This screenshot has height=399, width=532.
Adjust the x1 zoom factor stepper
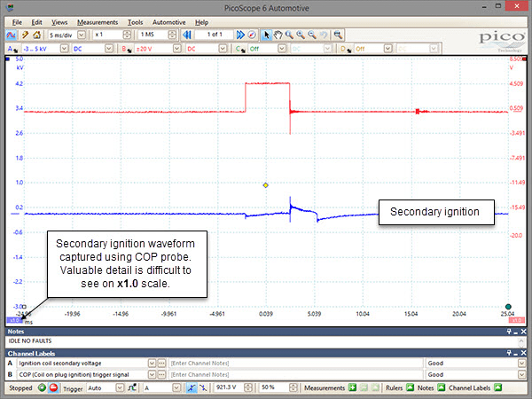pos(127,35)
